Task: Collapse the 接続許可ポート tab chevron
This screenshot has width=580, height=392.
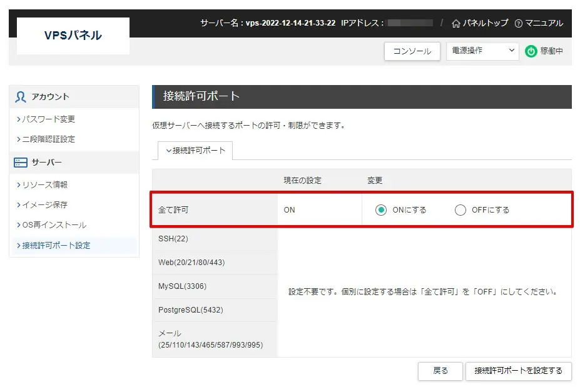Action: click(x=168, y=151)
